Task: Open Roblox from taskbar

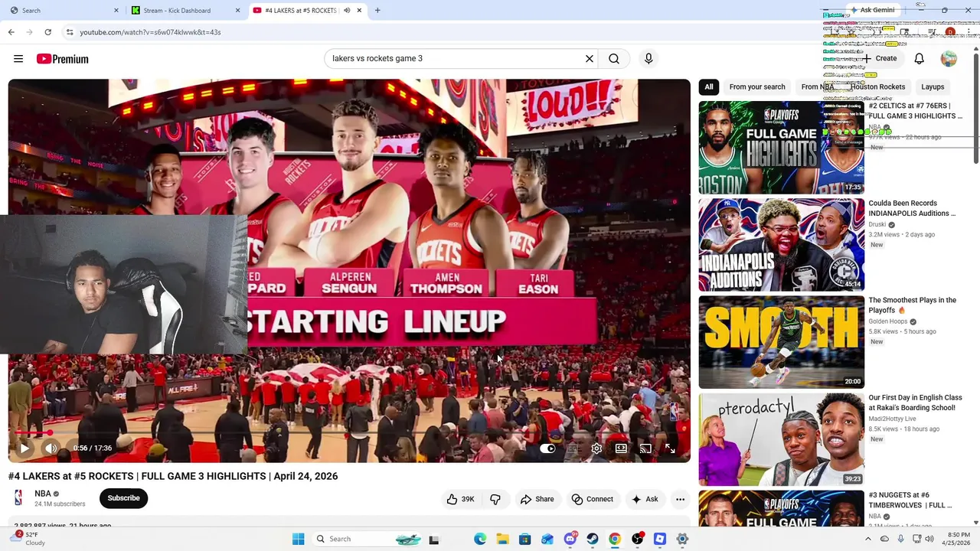Action: click(660, 539)
